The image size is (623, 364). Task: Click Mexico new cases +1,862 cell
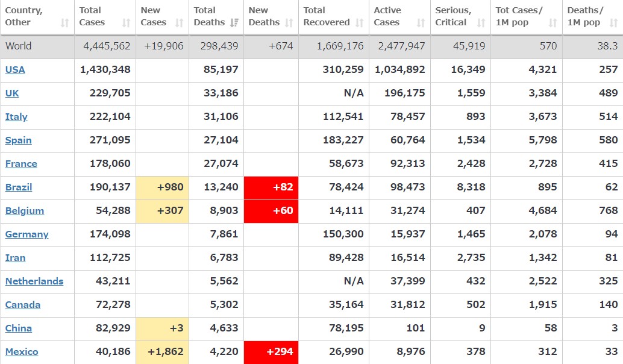pos(163,353)
